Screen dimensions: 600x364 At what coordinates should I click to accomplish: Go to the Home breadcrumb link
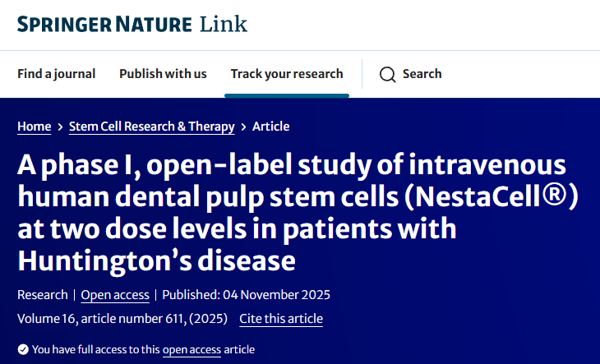coord(34,127)
